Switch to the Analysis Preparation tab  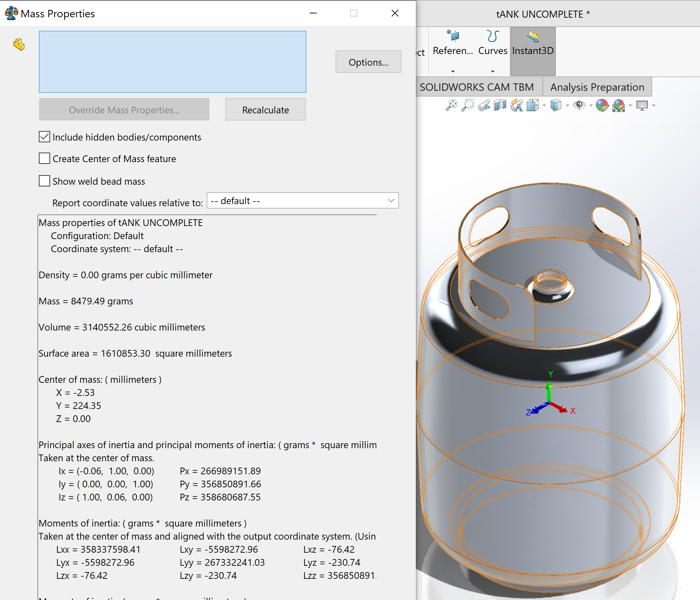(597, 87)
